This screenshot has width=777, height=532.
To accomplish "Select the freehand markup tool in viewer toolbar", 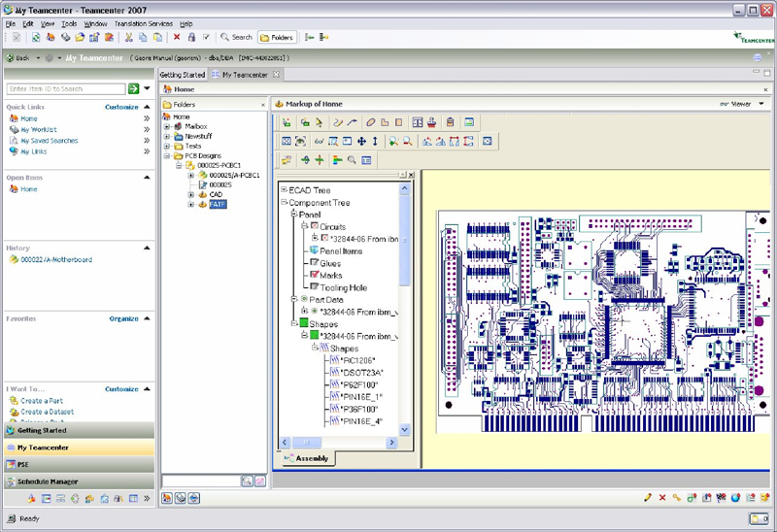I will (338, 122).
